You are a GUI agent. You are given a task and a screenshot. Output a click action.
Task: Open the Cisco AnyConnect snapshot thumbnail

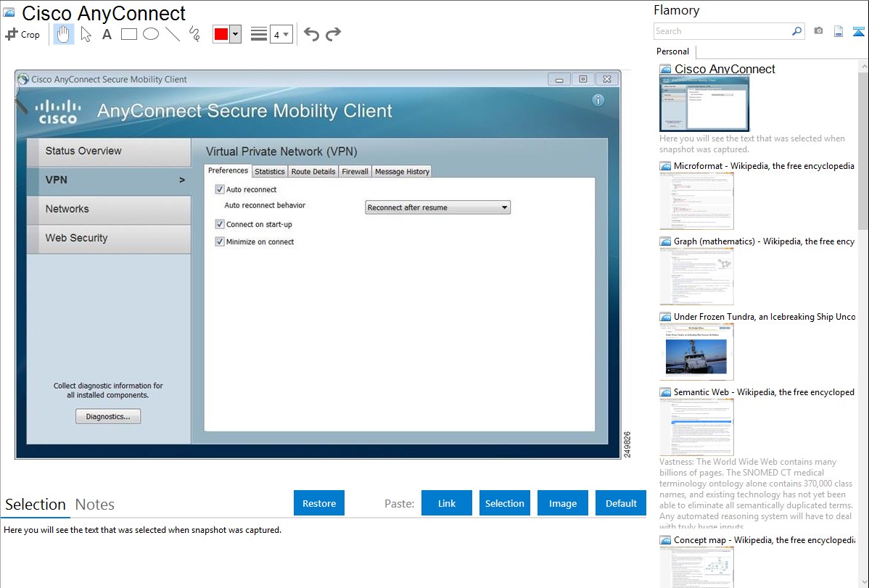coord(704,104)
